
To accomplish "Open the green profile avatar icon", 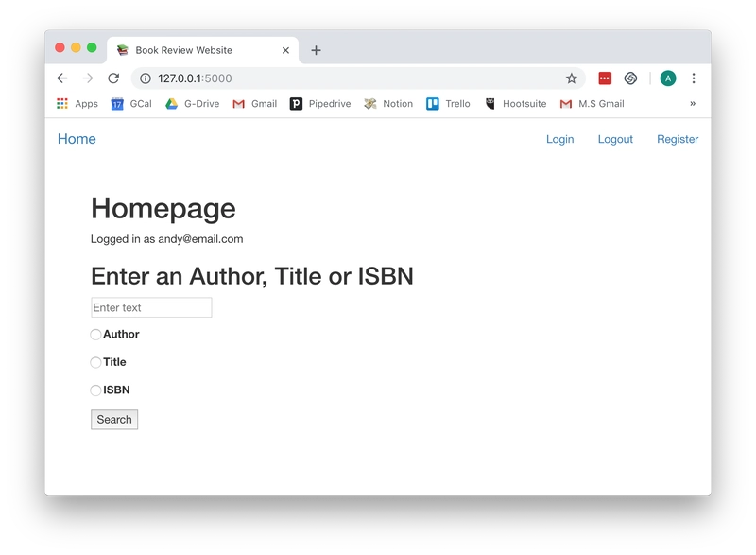I will 668,78.
